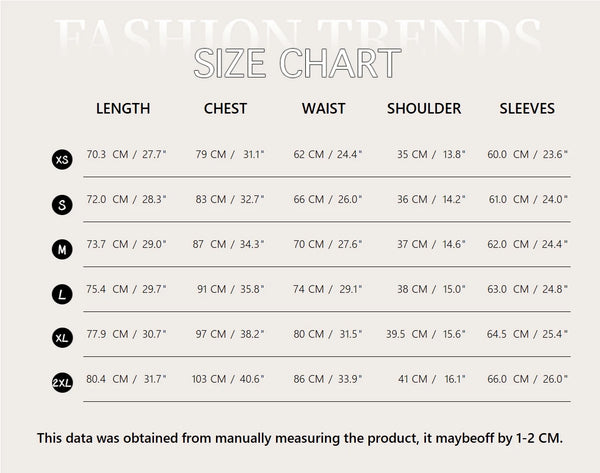Image resolution: width=600 pixels, height=473 pixels.
Task: Click the S size badge
Action: click(62, 204)
